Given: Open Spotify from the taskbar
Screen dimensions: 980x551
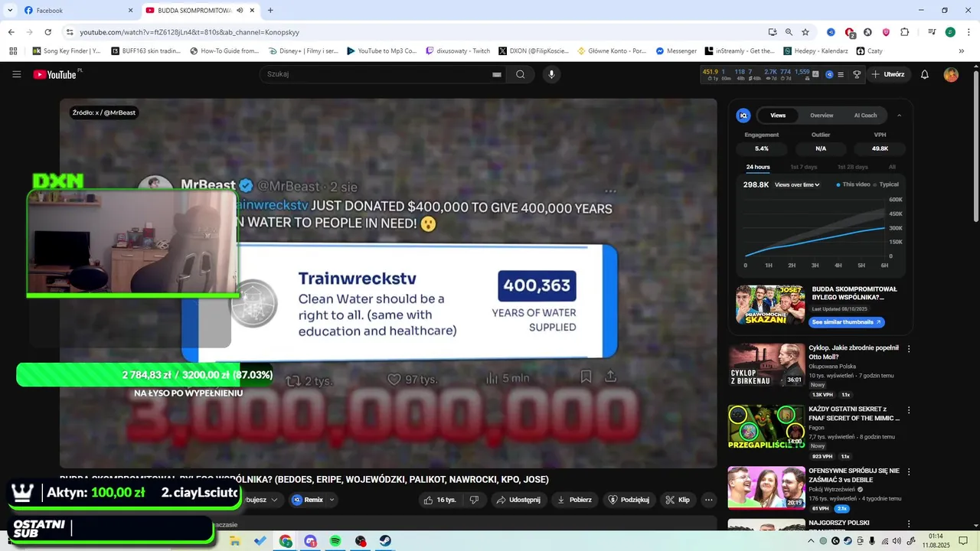Looking at the screenshot, I should tap(335, 541).
